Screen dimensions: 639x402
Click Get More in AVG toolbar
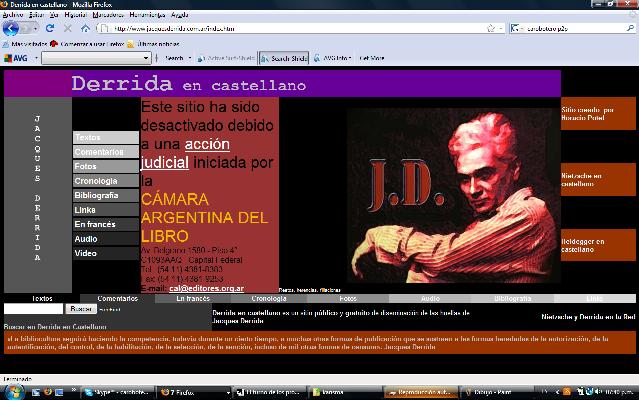372,58
